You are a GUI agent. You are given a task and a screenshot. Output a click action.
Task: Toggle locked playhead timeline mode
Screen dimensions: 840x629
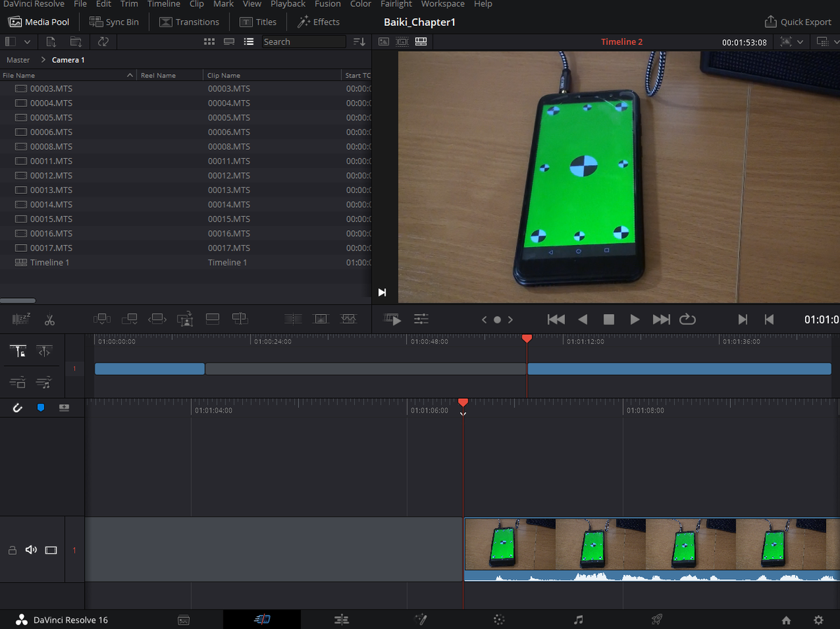[x=20, y=351]
